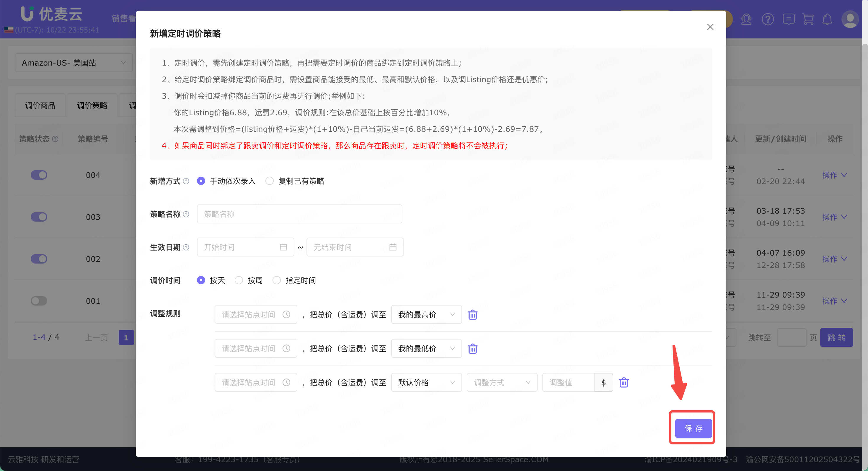This screenshot has width=868, height=471.
Task: Select 复制已有策略 radio option
Action: (270, 181)
